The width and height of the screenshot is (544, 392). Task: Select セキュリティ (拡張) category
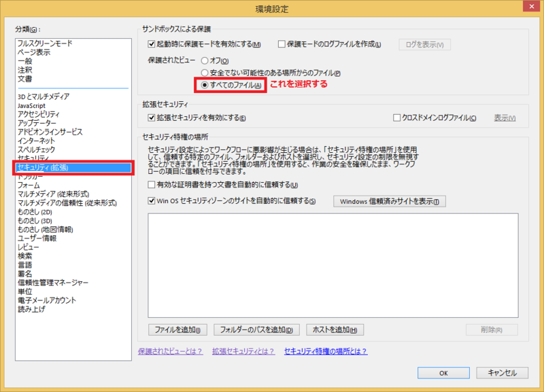click(x=73, y=168)
